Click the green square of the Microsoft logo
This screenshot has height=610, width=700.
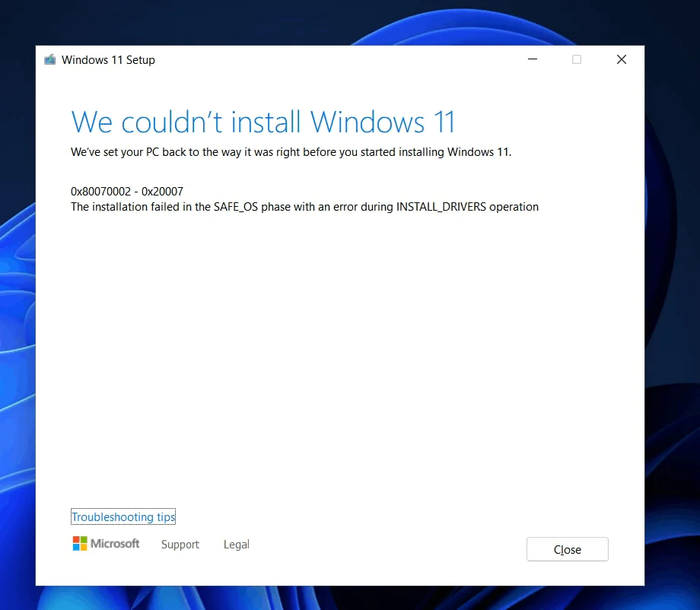click(x=84, y=539)
